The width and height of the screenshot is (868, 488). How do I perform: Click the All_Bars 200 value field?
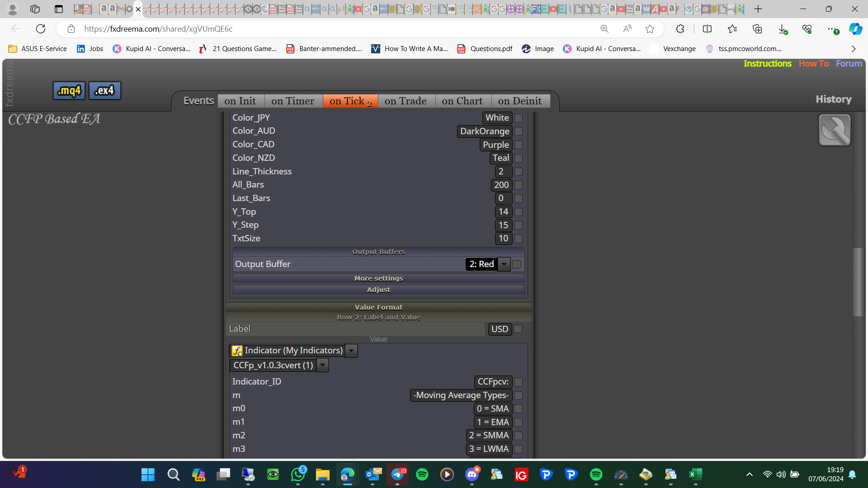(501, 185)
